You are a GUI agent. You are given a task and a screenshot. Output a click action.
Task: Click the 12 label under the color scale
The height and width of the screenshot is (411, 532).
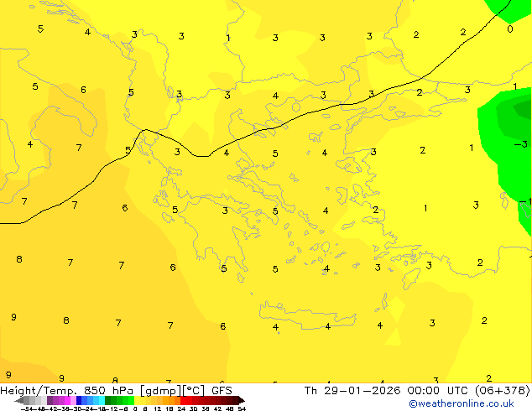coord(158,408)
